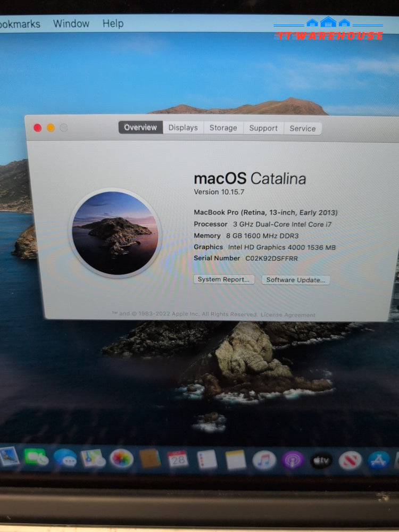Open the License Agreement link
The width and height of the screenshot is (399, 532).
(x=288, y=315)
